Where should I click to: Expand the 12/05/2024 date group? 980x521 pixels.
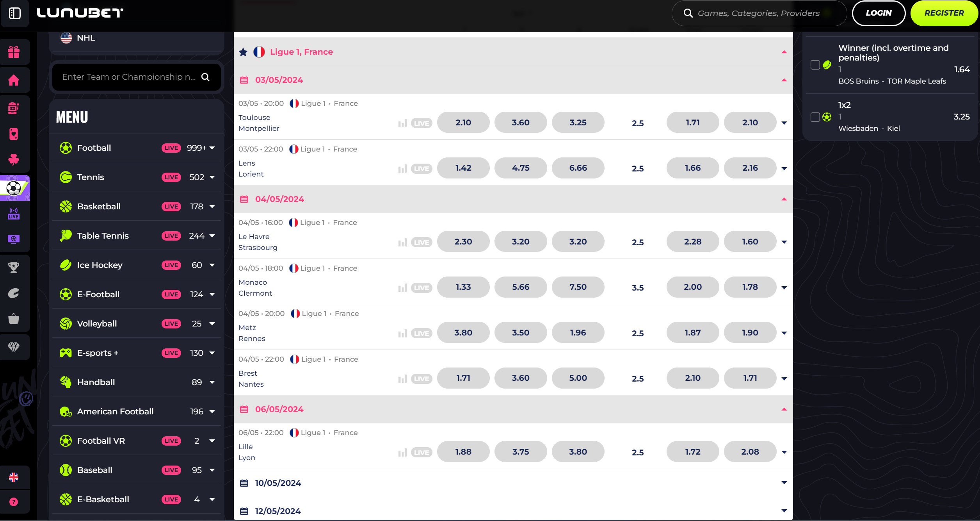coord(784,511)
